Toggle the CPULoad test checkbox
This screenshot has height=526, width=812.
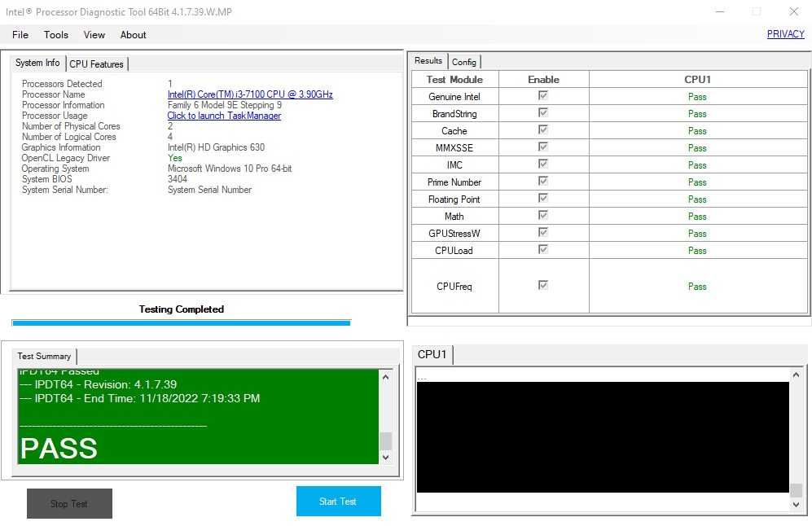[x=542, y=249]
